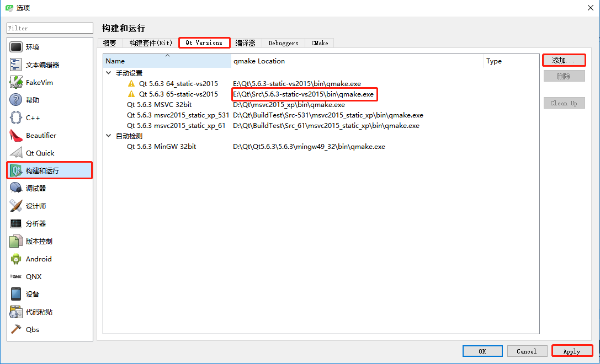Click the 自动检测 group label
The height and width of the screenshot is (364, 600).
click(x=129, y=136)
